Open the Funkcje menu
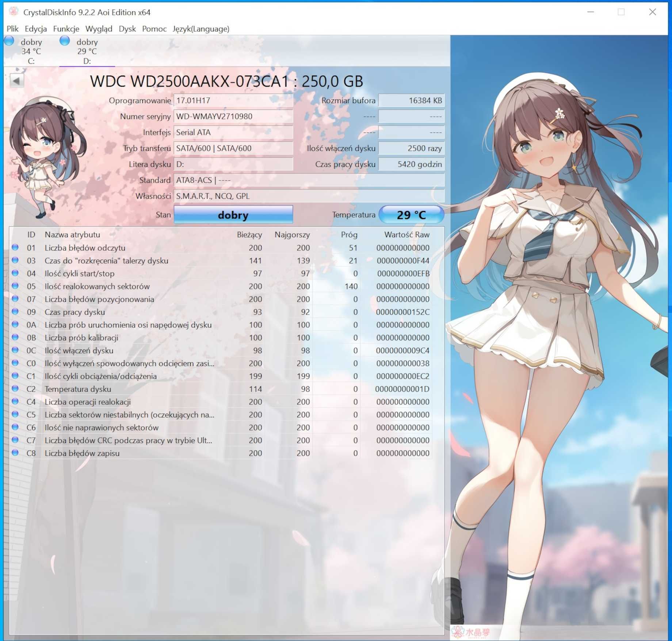Viewport: 672px width, 641px height. pyautogui.click(x=66, y=29)
